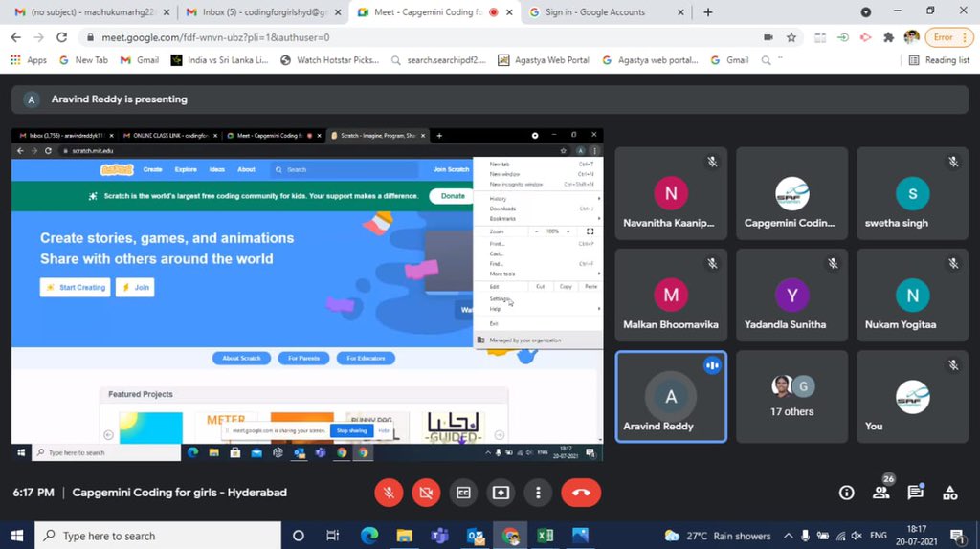Open Cortana circle on taskbar
Screen dimensions: 980x549
coord(299,536)
